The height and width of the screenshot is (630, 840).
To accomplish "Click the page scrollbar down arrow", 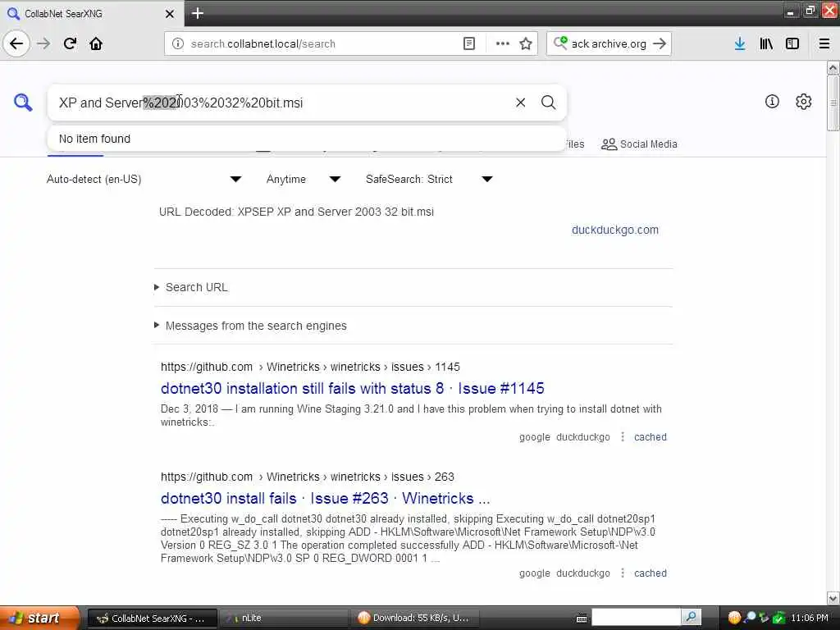I will (833, 598).
